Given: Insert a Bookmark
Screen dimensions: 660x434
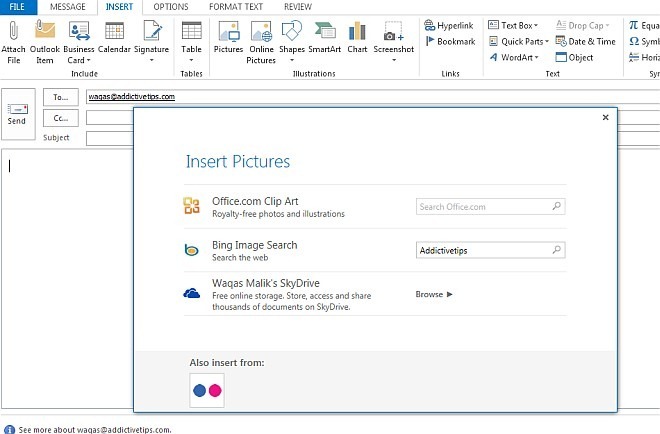Looking at the screenshot, I should (450, 41).
